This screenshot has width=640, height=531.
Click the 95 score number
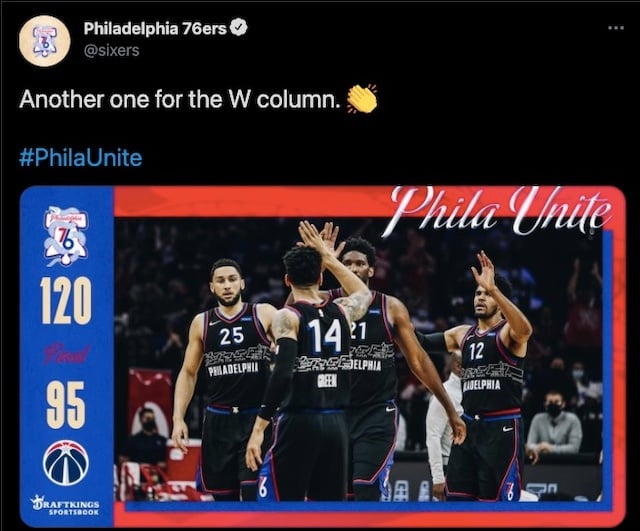(66, 404)
